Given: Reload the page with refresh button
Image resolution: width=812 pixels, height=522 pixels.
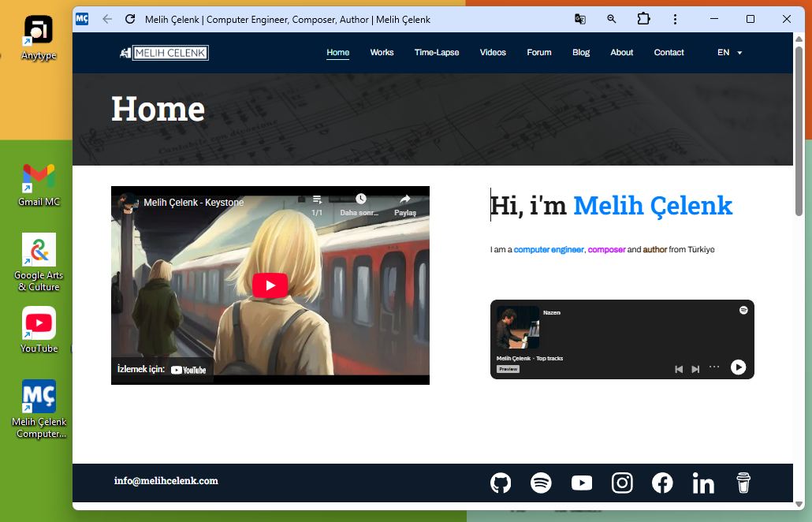Looking at the screenshot, I should (x=130, y=19).
